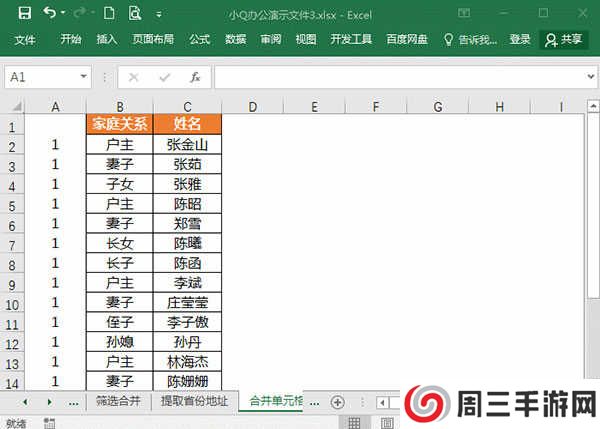Click inside the formula bar input
600x429 pixels.
click(400, 77)
